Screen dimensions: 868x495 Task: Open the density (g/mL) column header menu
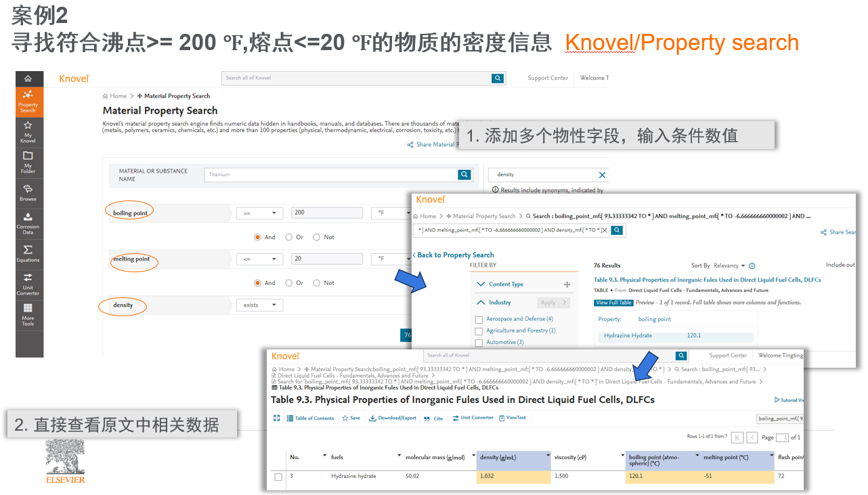(x=548, y=454)
